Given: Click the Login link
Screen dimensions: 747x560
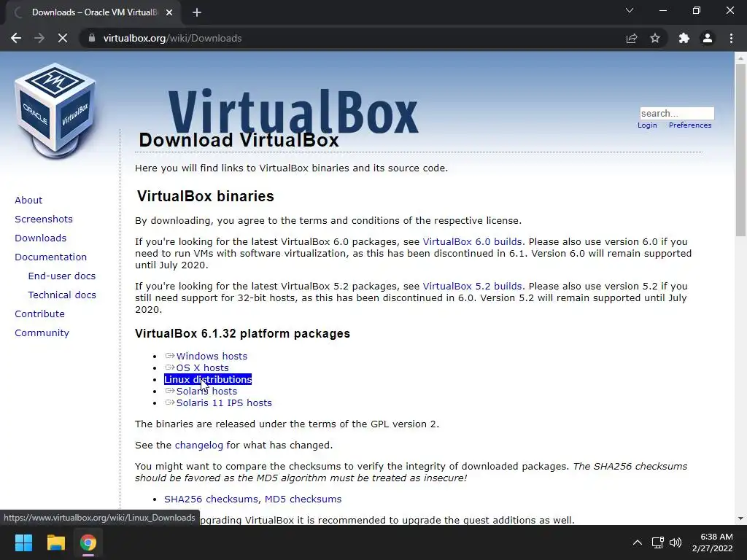Looking at the screenshot, I should tap(647, 125).
